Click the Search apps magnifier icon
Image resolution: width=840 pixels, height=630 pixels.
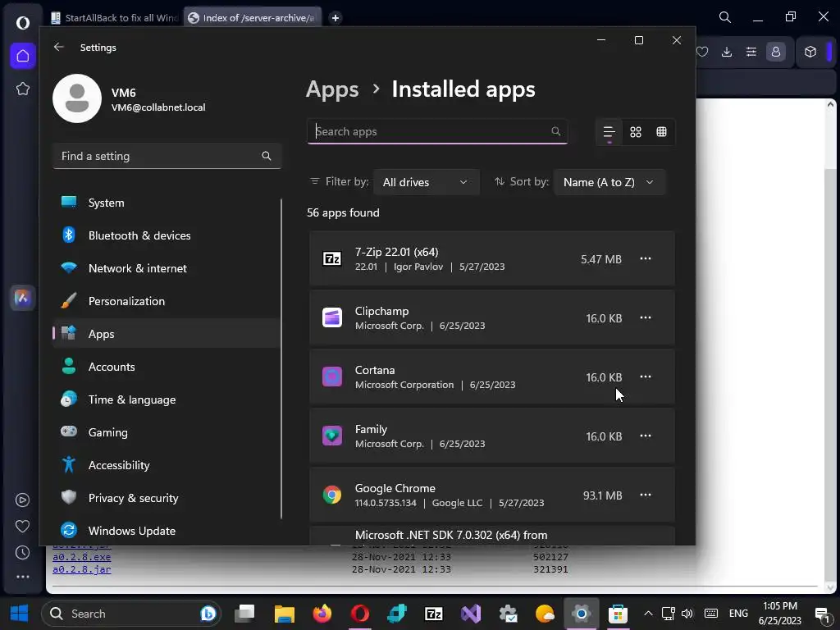click(x=556, y=131)
